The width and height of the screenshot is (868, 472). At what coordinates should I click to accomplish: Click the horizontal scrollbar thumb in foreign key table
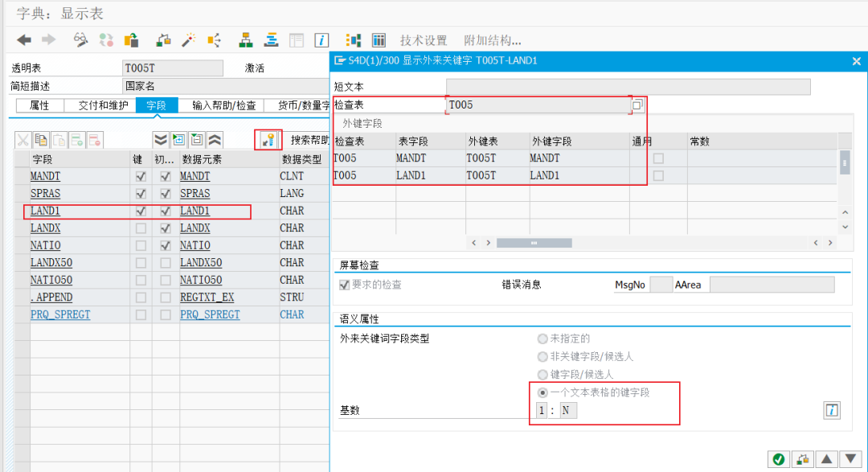[534, 243]
